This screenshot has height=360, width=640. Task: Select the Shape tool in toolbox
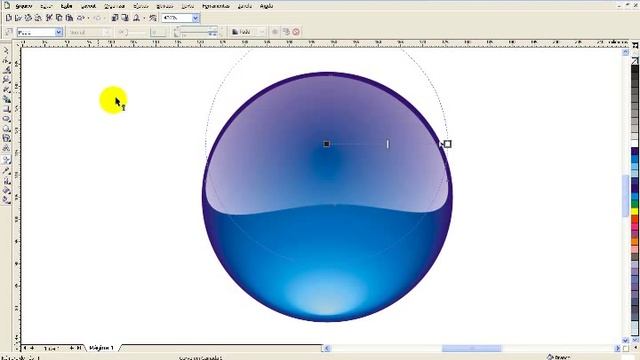pos(6,60)
